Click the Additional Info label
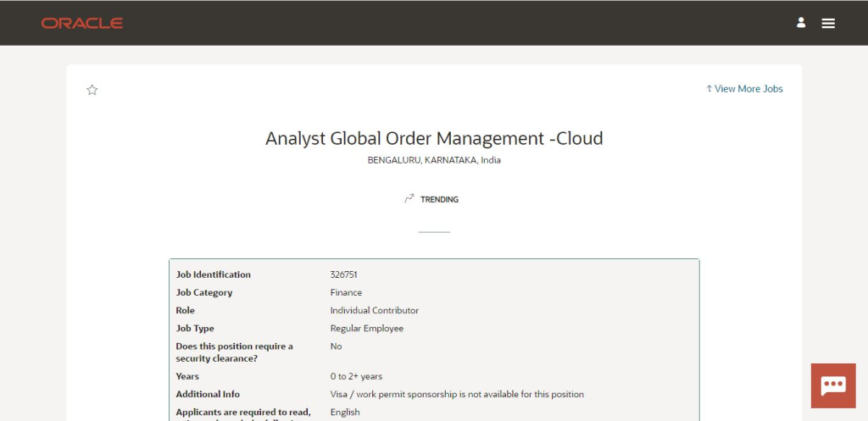This screenshot has width=868, height=421. pyautogui.click(x=208, y=395)
